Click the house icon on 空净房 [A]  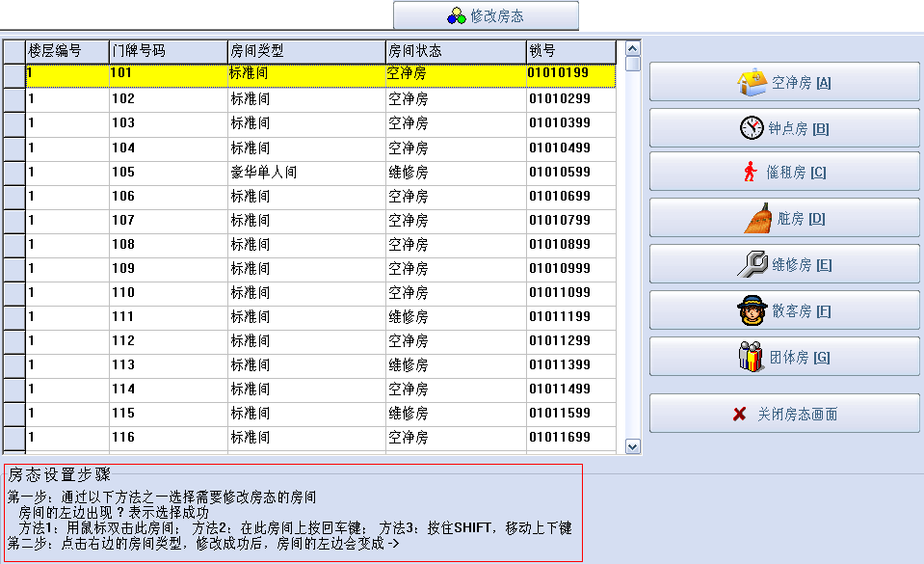click(x=752, y=83)
